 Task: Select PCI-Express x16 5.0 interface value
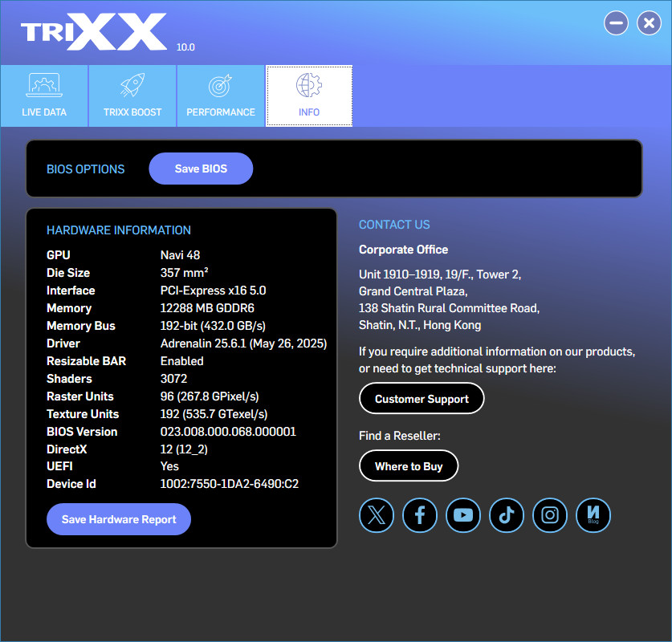tap(213, 291)
